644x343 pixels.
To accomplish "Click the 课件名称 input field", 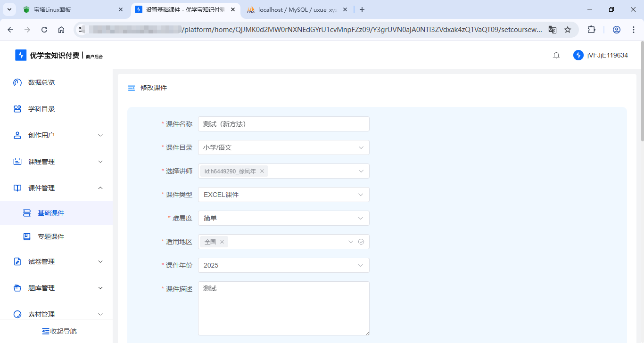I will click(x=283, y=124).
